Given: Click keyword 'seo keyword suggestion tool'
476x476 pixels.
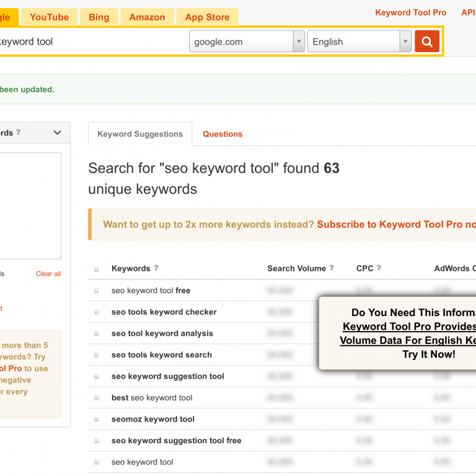Looking at the screenshot, I should 167,376.
